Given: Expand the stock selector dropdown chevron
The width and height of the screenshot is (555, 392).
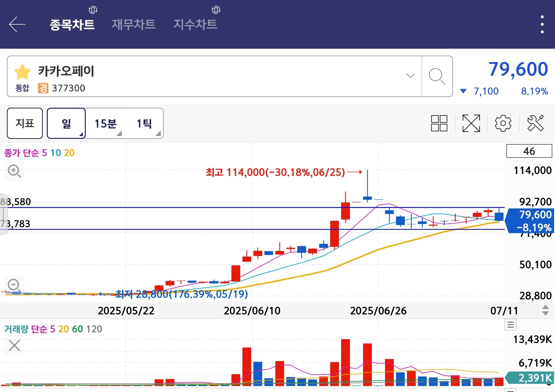Looking at the screenshot, I should coord(410,76).
